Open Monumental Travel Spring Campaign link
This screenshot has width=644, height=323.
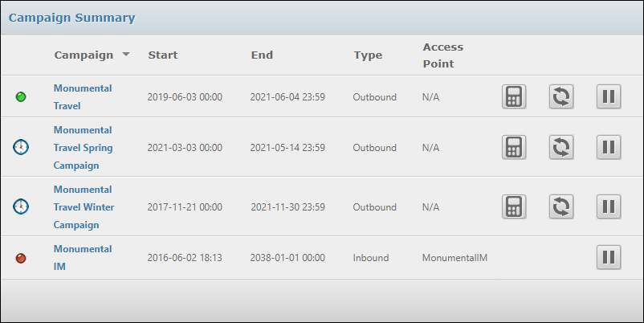83,148
